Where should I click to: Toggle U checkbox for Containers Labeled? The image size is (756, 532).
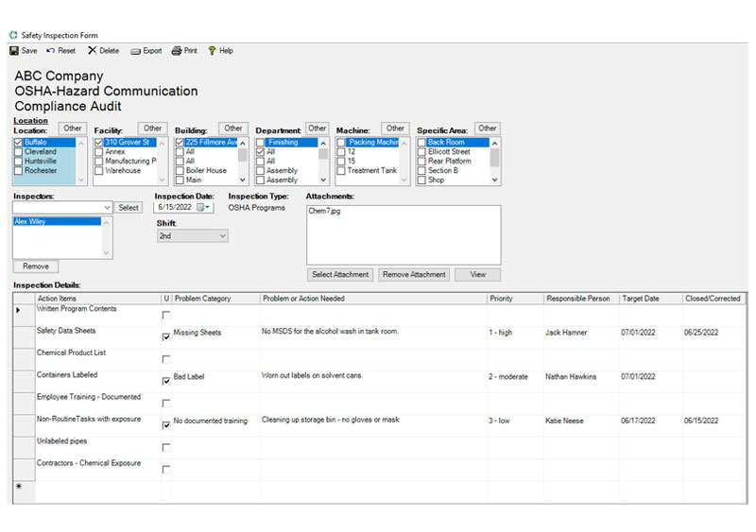pos(166,381)
